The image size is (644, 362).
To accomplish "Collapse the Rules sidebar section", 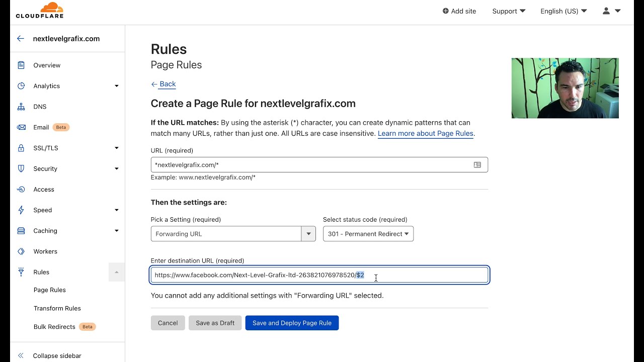I will click(117, 272).
